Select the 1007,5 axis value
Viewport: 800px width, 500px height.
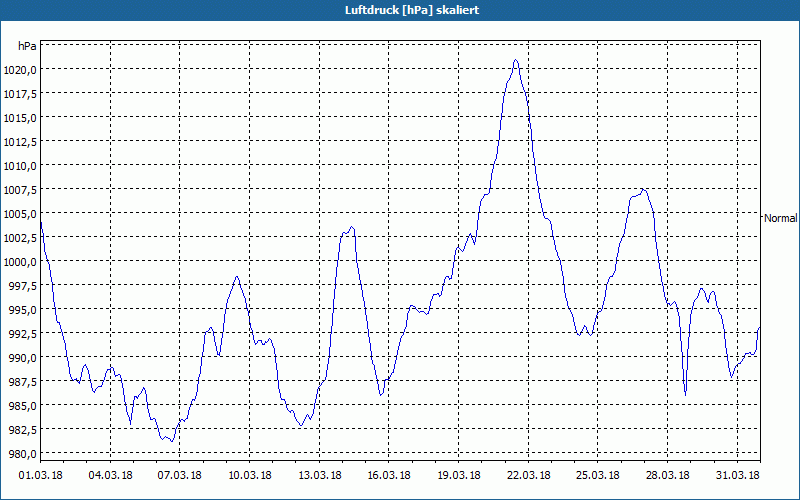(20, 190)
